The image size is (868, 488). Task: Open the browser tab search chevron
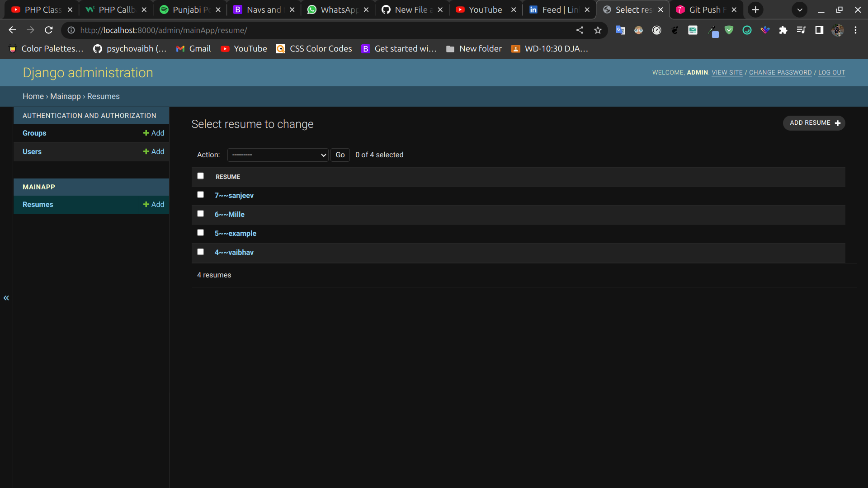click(x=800, y=9)
